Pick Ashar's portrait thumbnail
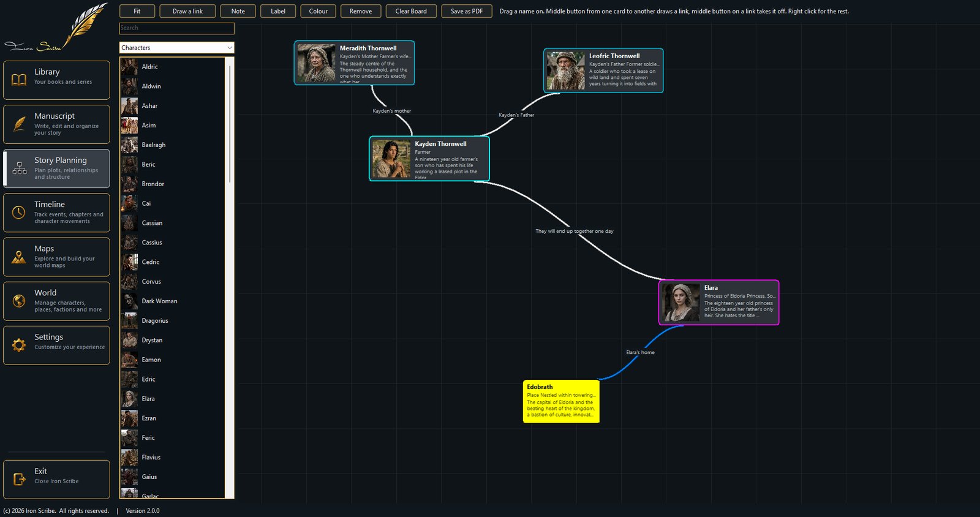 point(129,106)
